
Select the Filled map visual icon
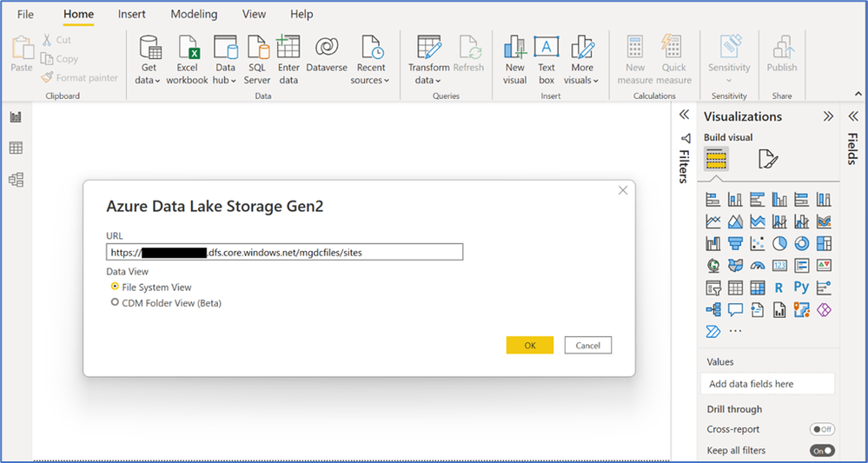click(735, 266)
